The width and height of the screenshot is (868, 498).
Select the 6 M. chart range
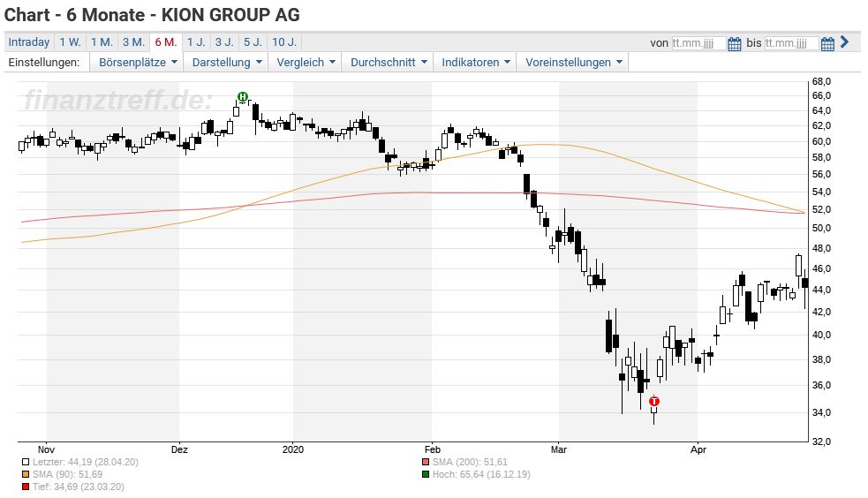tap(165, 42)
